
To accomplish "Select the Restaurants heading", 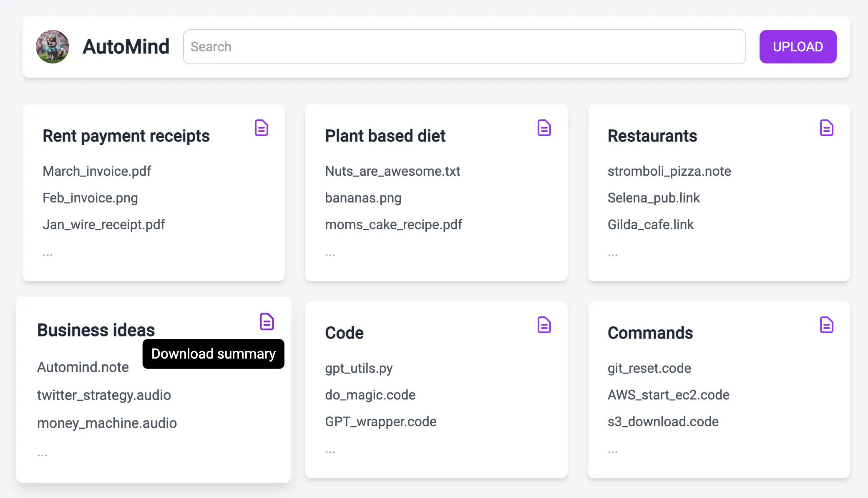I will point(652,136).
